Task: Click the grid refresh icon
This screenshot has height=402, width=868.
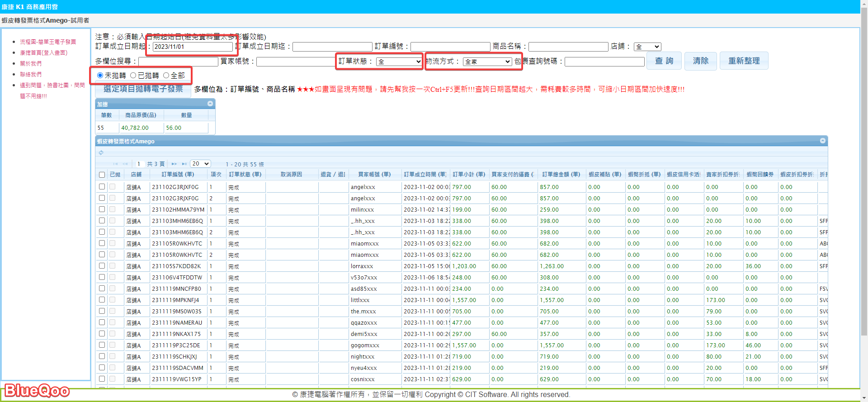Action: click(x=101, y=153)
